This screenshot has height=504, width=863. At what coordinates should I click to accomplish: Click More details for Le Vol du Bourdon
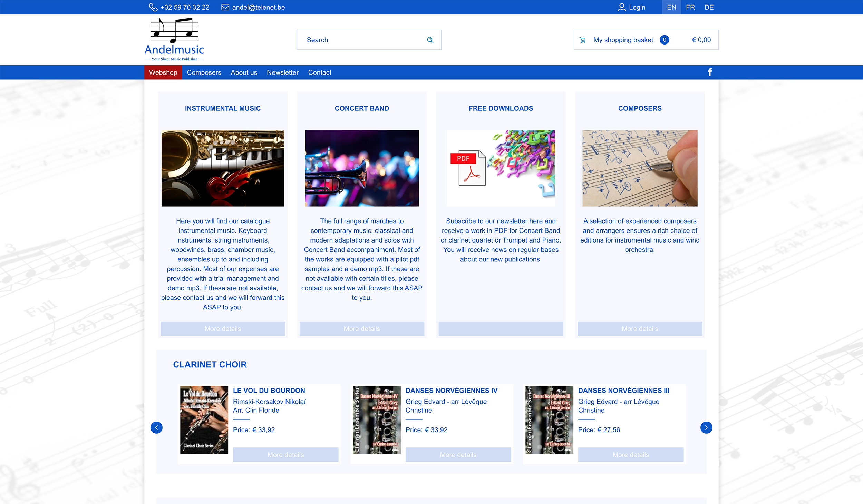(x=285, y=455)
